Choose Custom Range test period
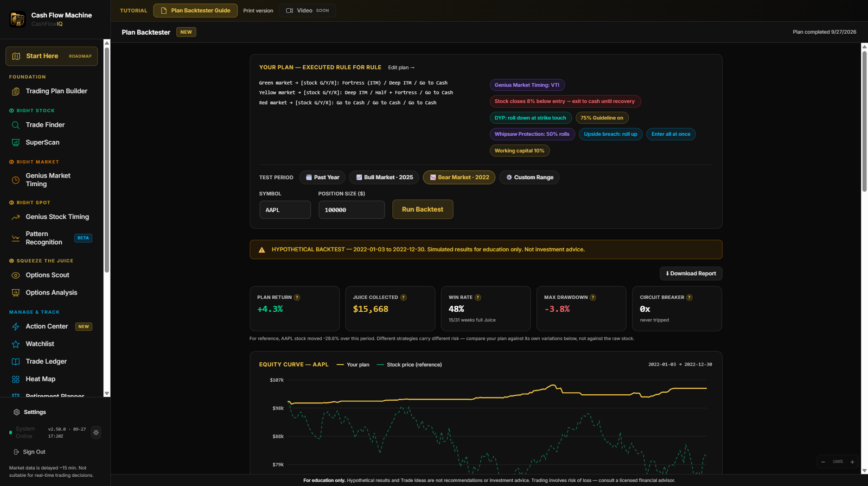The width and height of the screenshot is (868, 486). [x=529, y=178]
